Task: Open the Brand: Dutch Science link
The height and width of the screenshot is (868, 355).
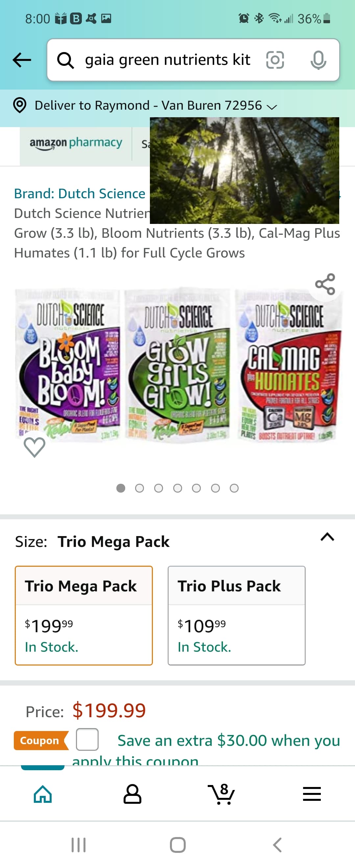Action: [x=80, y=194]
